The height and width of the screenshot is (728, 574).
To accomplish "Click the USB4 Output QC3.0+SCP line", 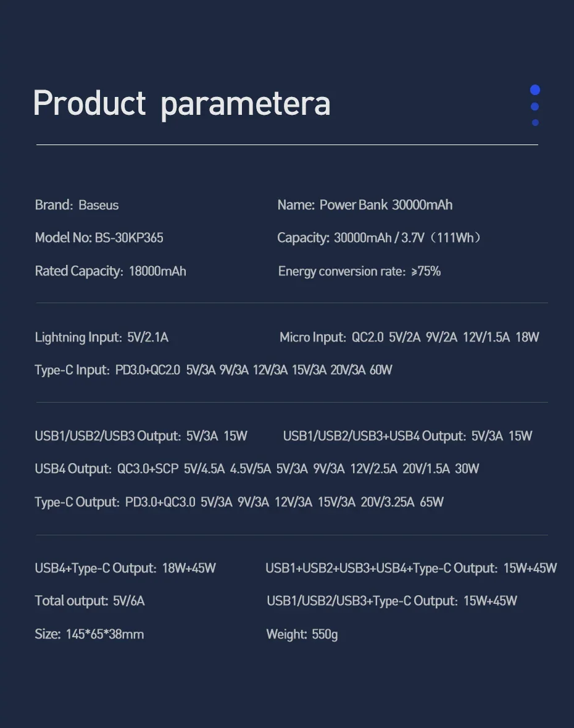I will (x=257, y=469).
